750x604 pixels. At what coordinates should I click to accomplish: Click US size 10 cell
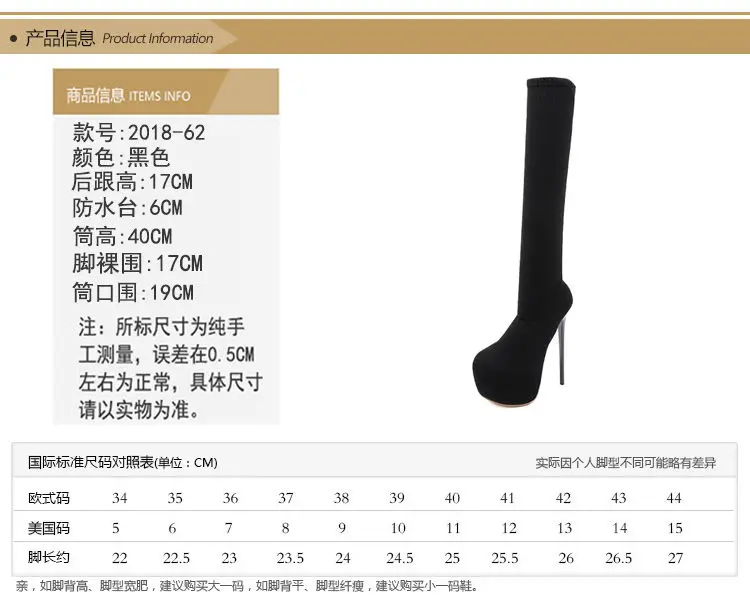point(398,528)
